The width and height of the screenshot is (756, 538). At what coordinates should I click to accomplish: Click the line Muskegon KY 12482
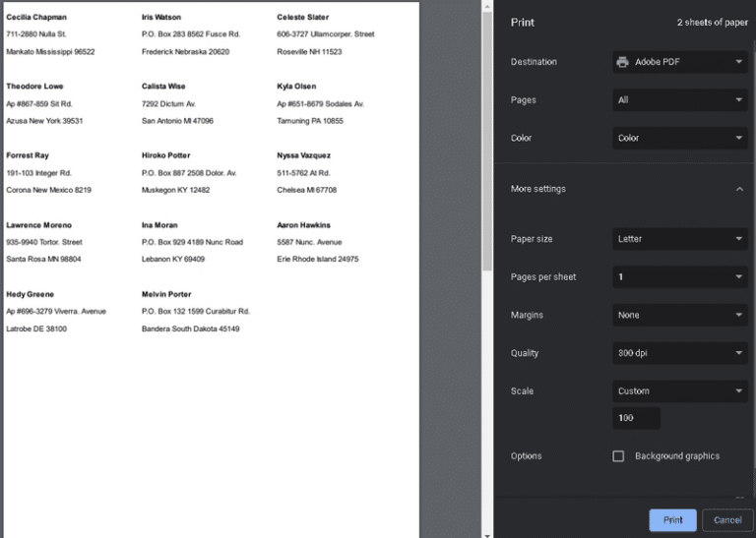pos(175,190)
